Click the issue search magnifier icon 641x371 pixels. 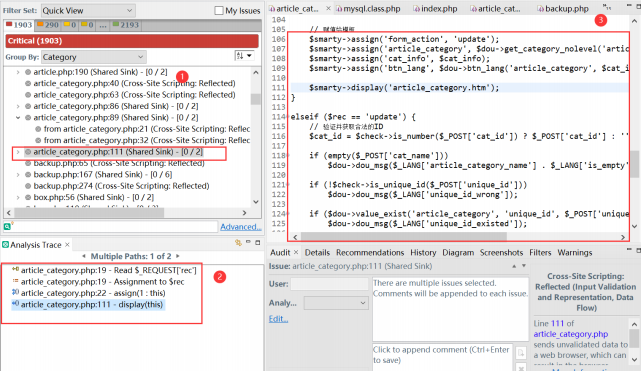pyautogui.click(x=8, y=226)
